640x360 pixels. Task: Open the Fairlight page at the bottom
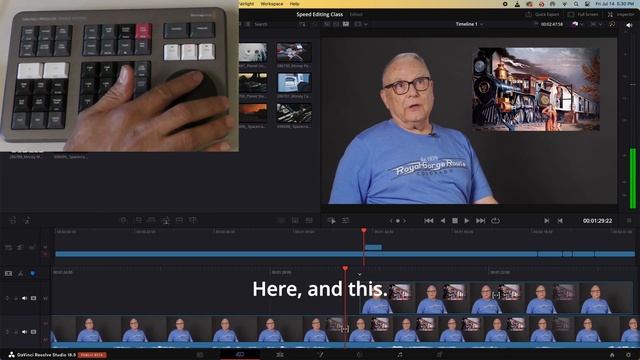coord(400,355)
